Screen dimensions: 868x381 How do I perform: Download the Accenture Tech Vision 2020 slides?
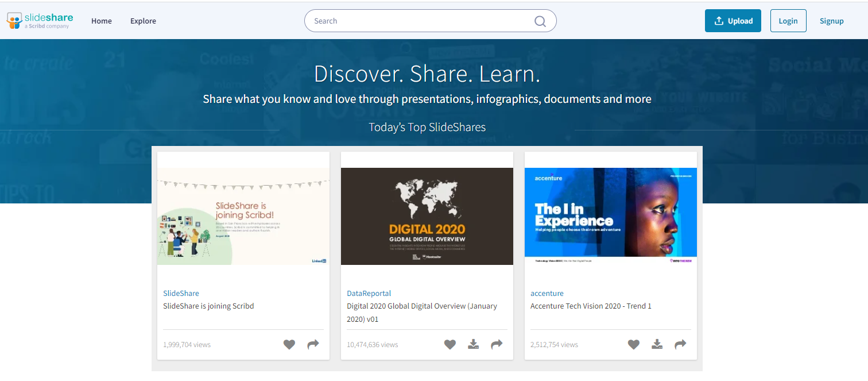[x=657, y=345]
